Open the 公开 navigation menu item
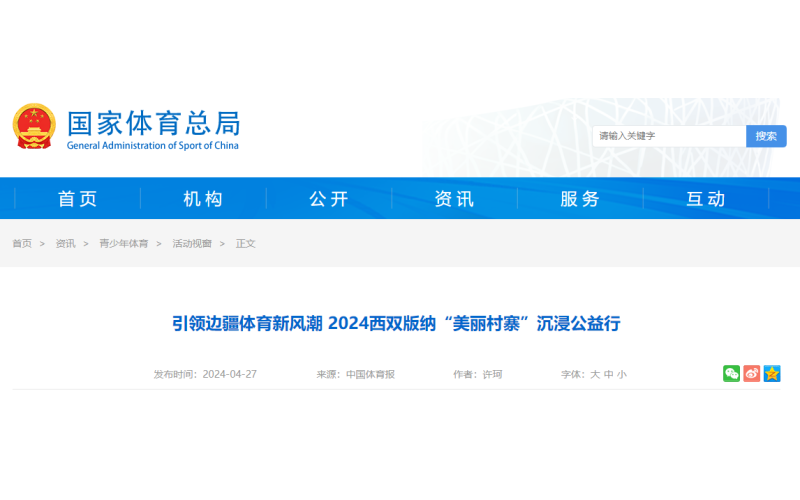This screenshot has width=800, height=500. [x=329, y=198]
